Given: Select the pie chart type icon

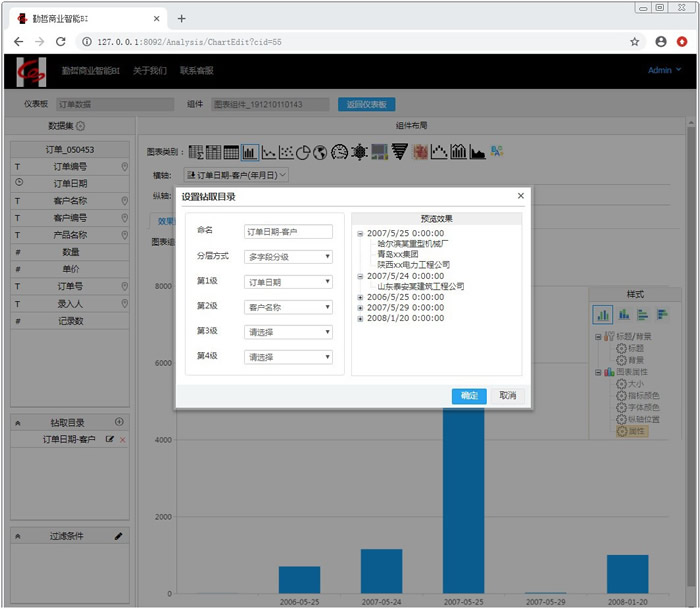Looking at the screenshot, I should tap(304, 152).
